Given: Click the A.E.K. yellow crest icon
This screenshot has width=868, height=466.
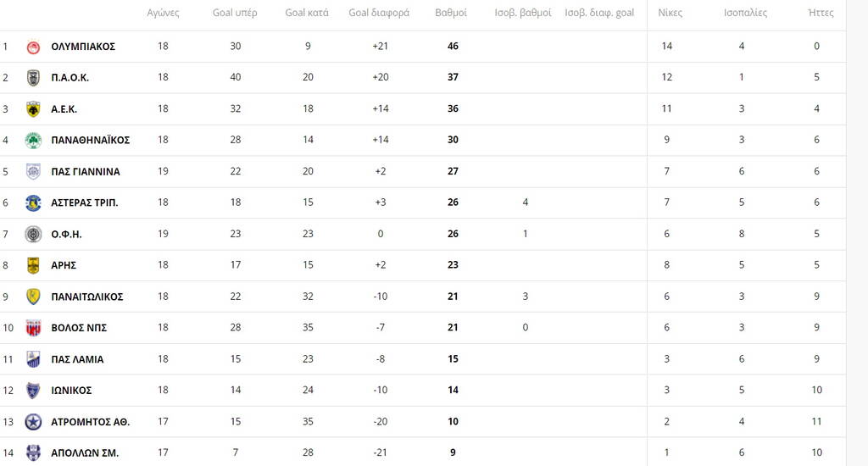Looking at the screenshot, I should pos(33,109).
